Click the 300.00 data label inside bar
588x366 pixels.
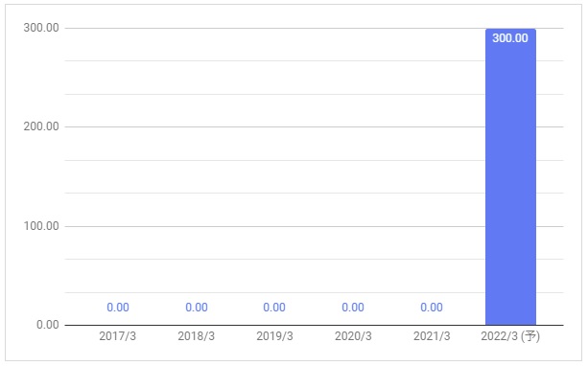(510, 38)
